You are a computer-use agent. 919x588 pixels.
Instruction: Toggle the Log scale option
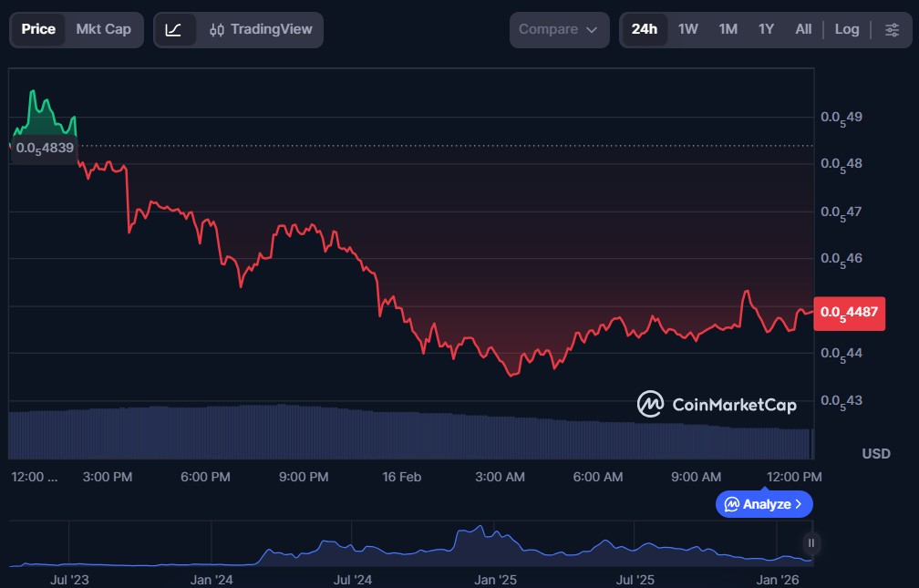click(846, 29)
